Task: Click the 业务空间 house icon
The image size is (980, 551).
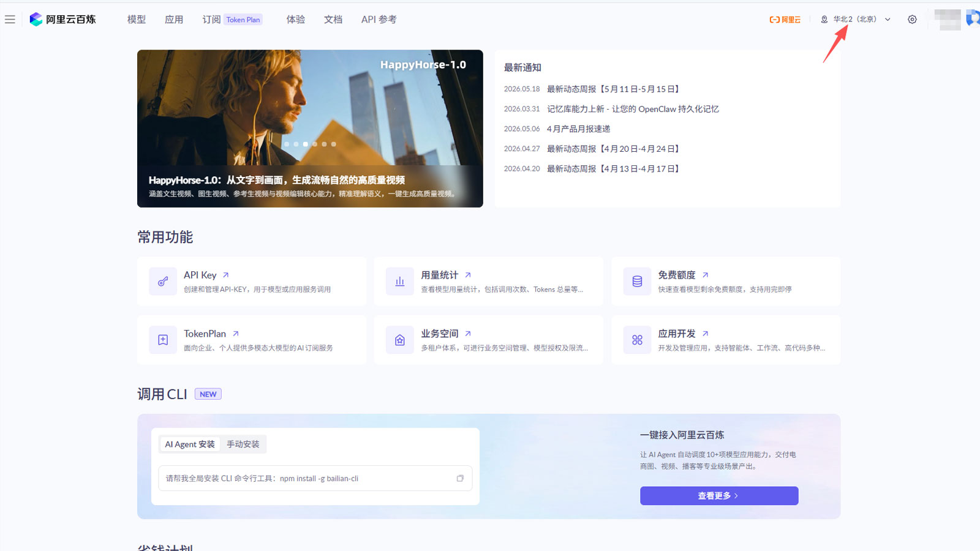Action: [400, 340]
